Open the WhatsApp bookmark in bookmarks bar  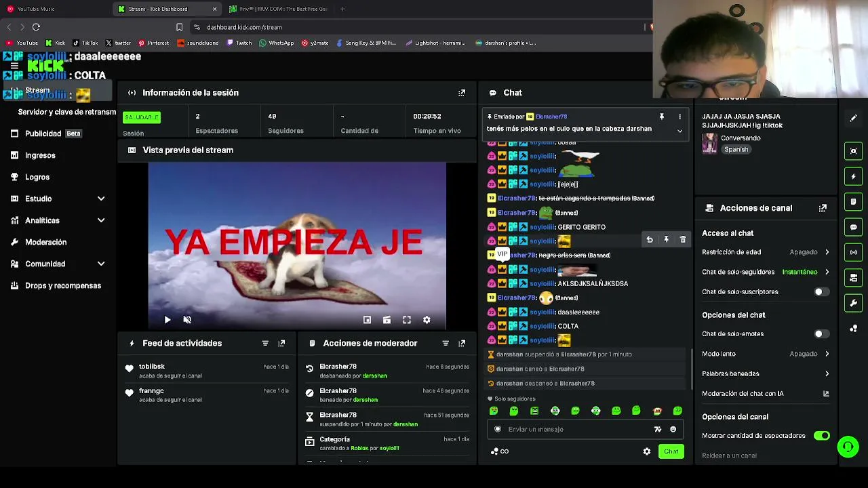pos(277,43)
